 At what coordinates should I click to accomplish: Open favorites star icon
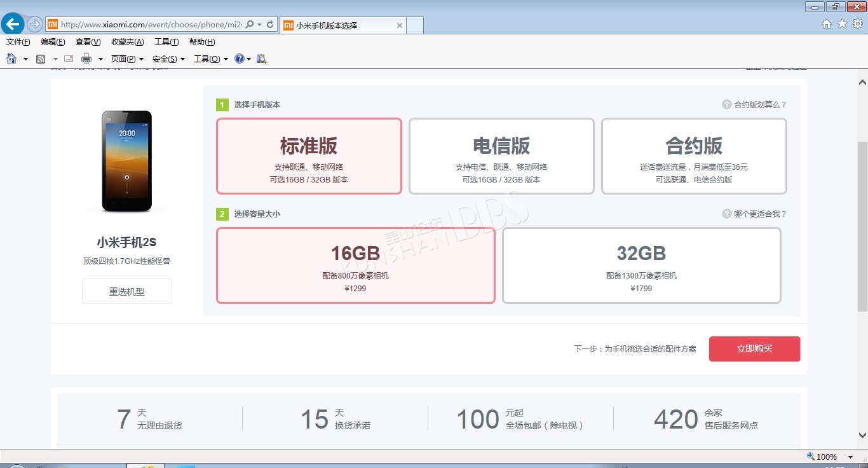coord(842,24)
